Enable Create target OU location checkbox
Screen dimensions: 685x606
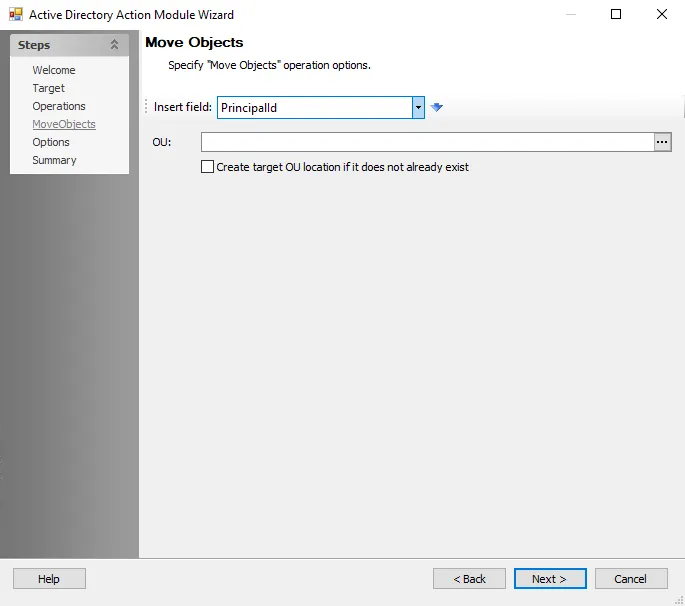point(207,167)
